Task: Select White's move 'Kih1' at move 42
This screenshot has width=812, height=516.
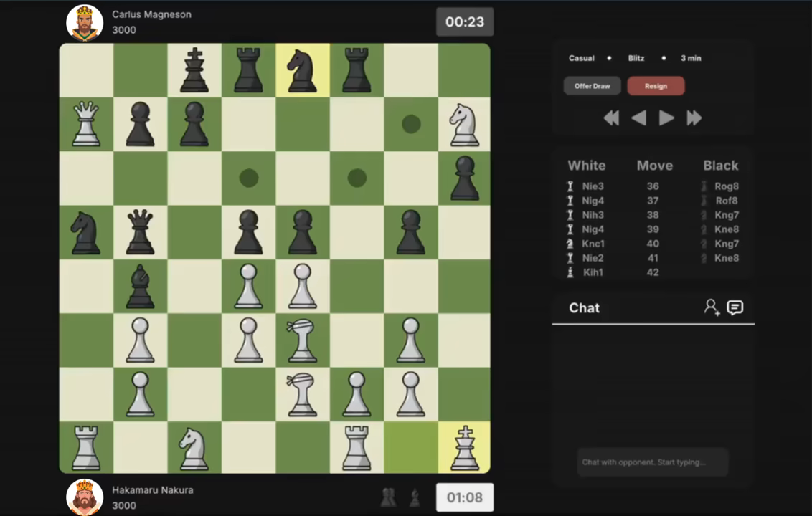Action: [593, 272]
